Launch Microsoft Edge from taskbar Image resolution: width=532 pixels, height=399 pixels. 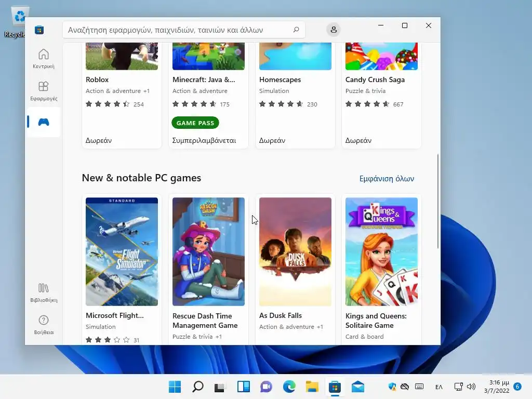[x=289, y=387]
